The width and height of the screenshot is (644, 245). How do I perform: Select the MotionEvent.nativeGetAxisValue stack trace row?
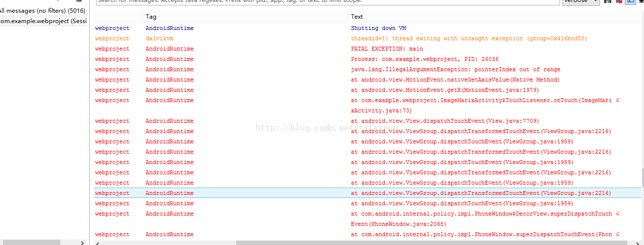(368, 80)
